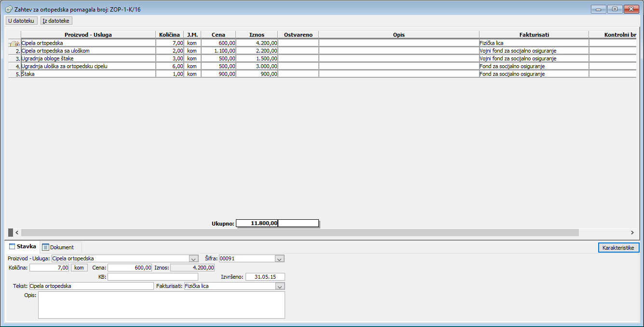644x327 pixels.
Task: Click the 1.100,00 price cell
Action: coord(219,51)
